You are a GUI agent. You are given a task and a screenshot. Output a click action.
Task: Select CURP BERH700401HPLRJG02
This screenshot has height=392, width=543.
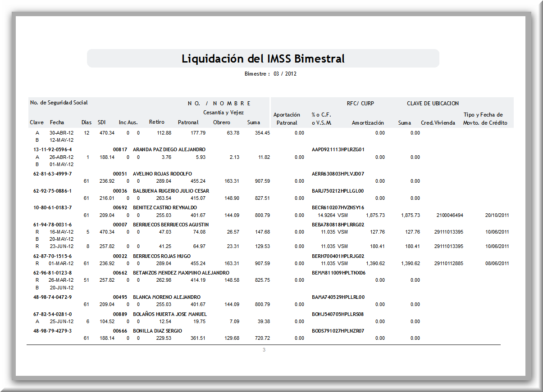(x=338, y=256)
